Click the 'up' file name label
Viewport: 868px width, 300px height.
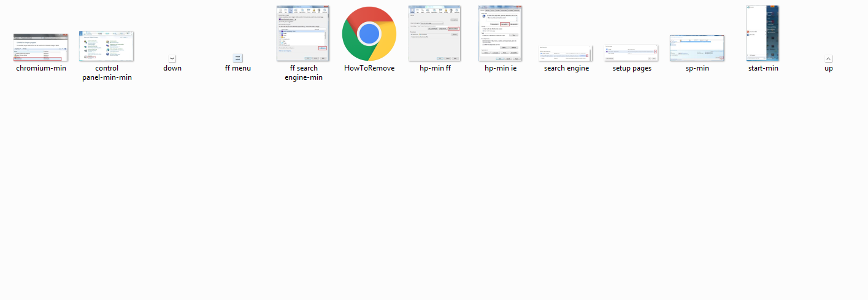(829, 68)
